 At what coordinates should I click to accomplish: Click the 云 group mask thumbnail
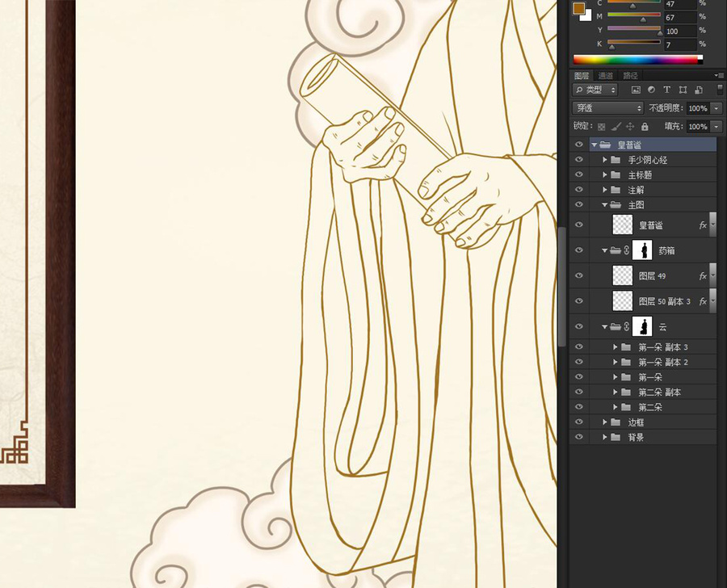[x=643, y=326]
